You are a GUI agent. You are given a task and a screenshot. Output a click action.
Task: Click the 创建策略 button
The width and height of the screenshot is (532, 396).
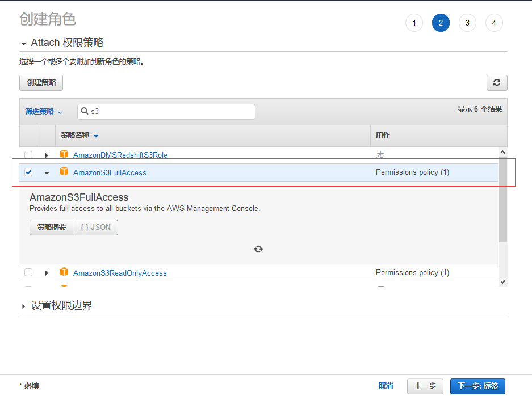point(41,83)
